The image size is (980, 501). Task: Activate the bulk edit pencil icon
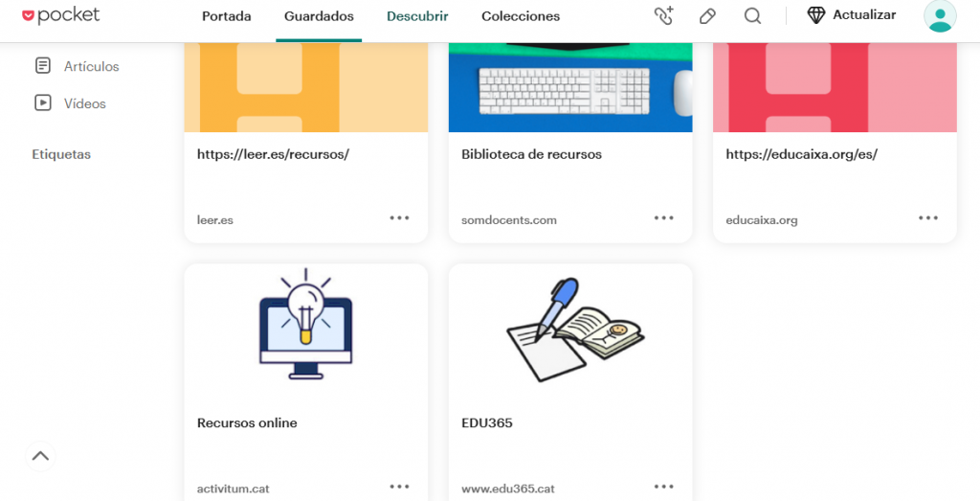pos(707,16)
